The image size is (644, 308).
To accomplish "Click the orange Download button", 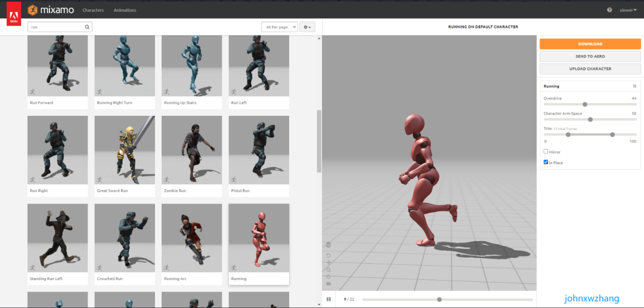I will click(590, 44).
